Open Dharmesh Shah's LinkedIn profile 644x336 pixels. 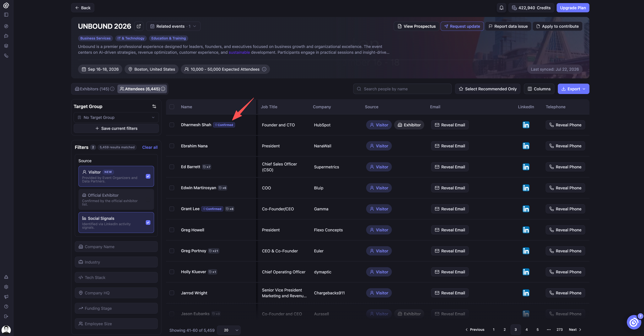526,125
